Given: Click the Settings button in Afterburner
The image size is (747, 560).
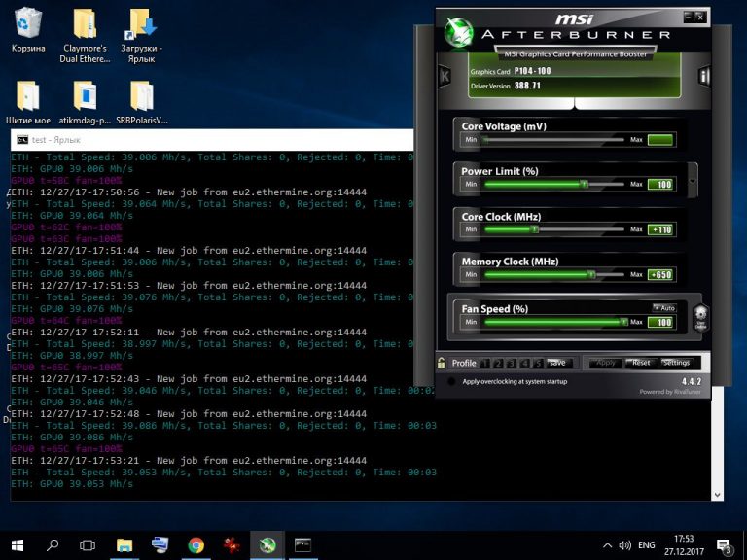Looking at the screenshot, I should click(x=675, y=363).
